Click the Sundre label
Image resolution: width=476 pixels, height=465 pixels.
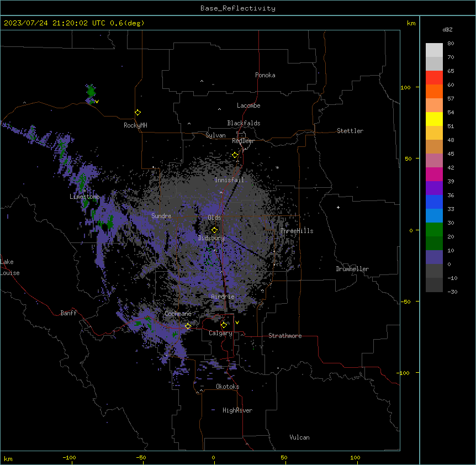click(x=161, y=216)
